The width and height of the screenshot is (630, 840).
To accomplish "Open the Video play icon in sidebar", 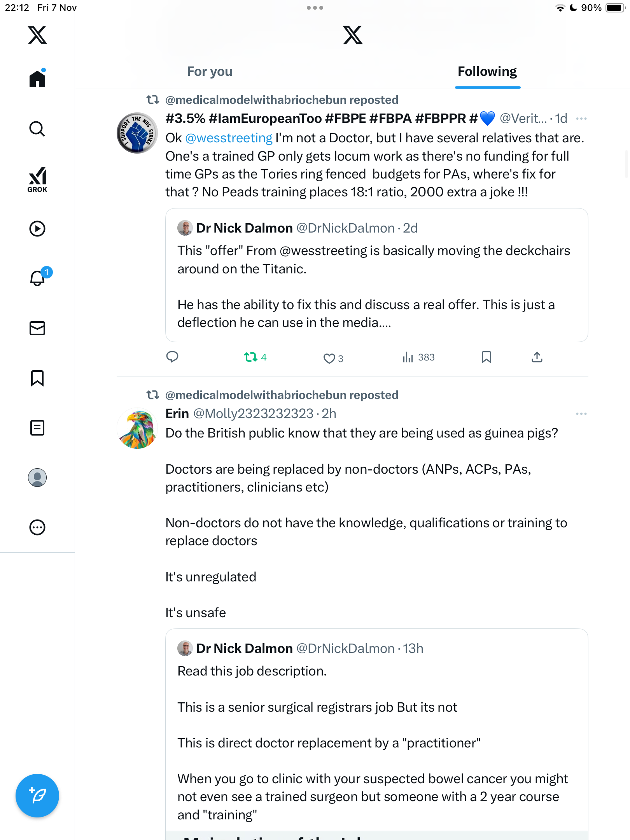I will [37, 229].
